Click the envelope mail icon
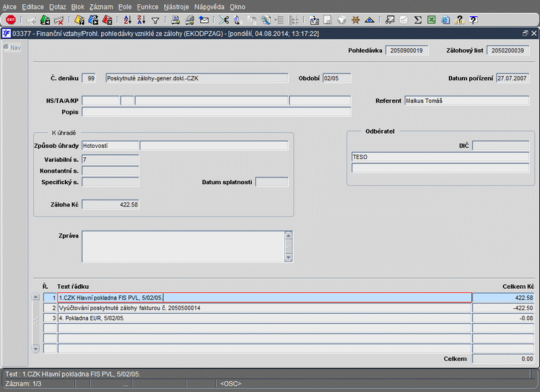540x392 pixels. pyautogui.click(x=203, y=20)
